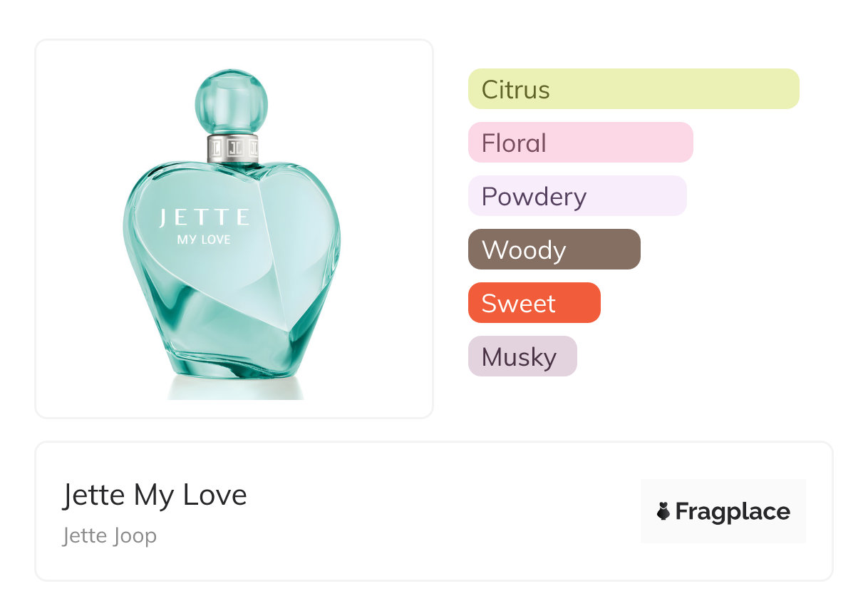Click the Fragplace logo icon
Screen dimensions: 868x616
click(x=663, y=511)
